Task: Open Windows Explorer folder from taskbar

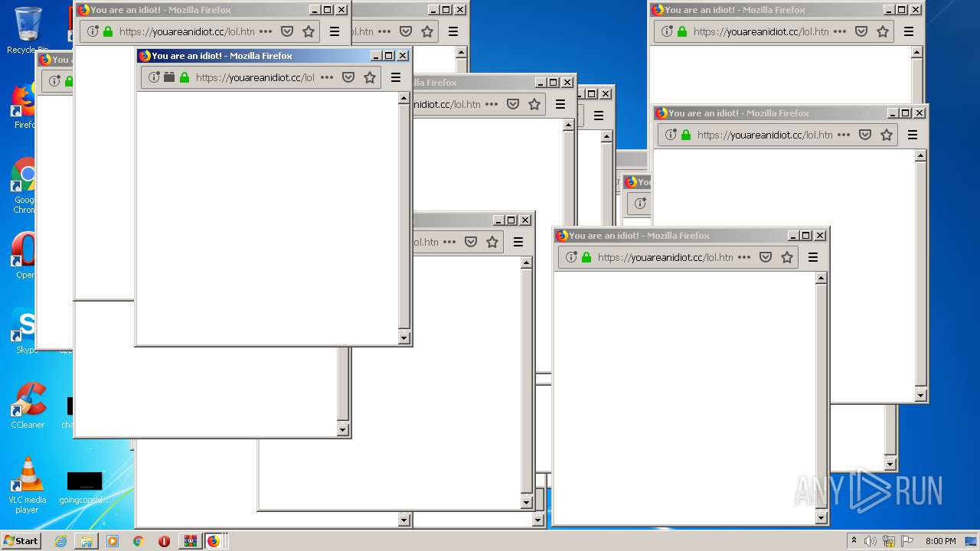Action: (87, 541)
